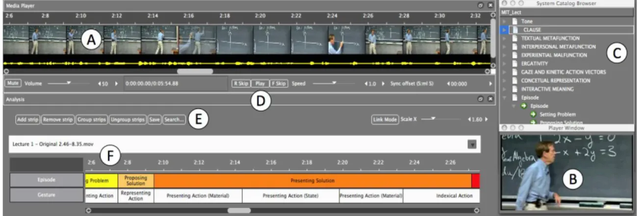Select the Representing Action gesture segment
This screenshot has height=216, width=644.
[136, 195]
